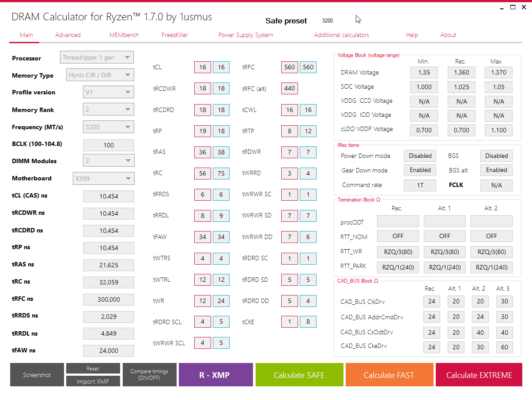Expand the DIMM Modules dropdown
This screenshot has width=532, height=400.
tap(108, 161)
